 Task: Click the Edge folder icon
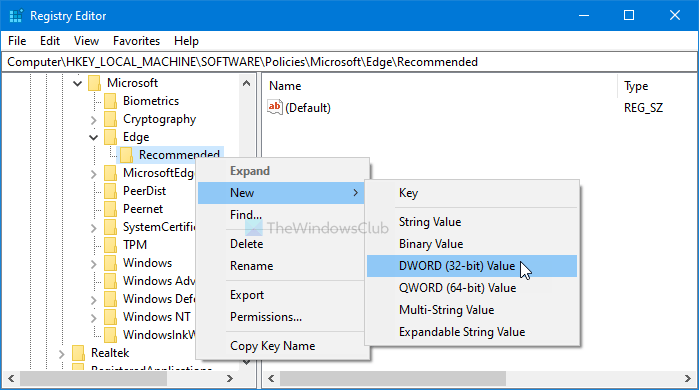click(x=110, y=137)
